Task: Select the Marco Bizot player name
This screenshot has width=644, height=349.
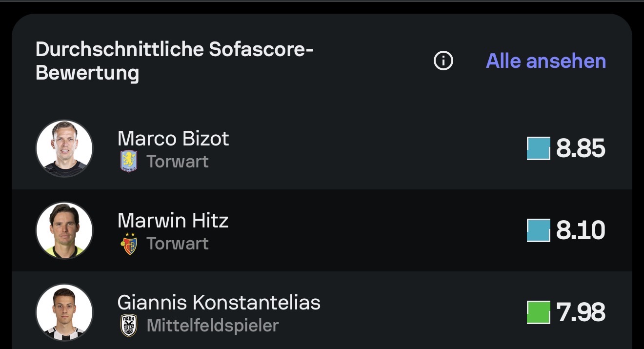Action: 173,139
